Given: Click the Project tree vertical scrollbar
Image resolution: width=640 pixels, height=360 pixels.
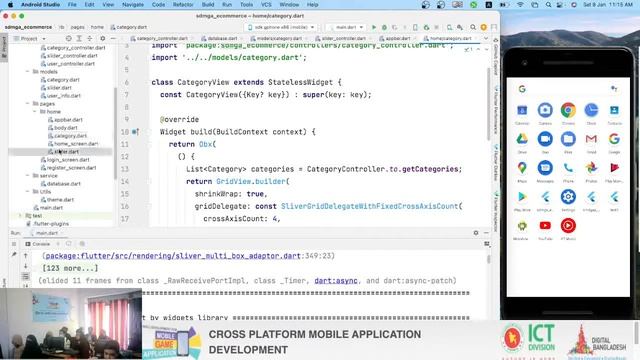Looking at the screenshot, I should pos(116,133).
